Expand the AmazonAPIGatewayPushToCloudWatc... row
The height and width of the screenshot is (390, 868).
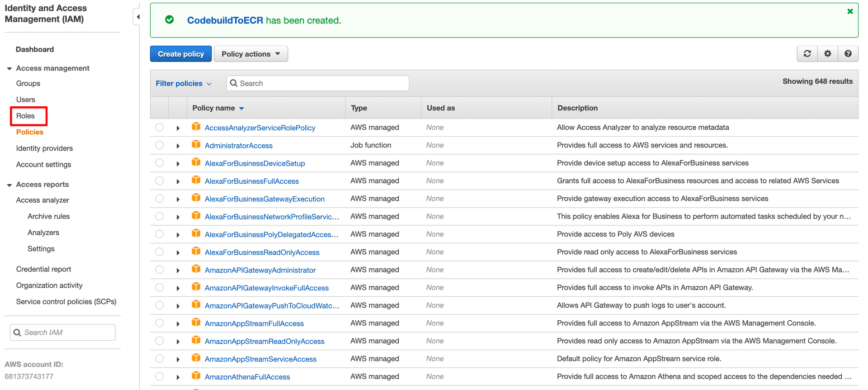click(x=178, y=306)
